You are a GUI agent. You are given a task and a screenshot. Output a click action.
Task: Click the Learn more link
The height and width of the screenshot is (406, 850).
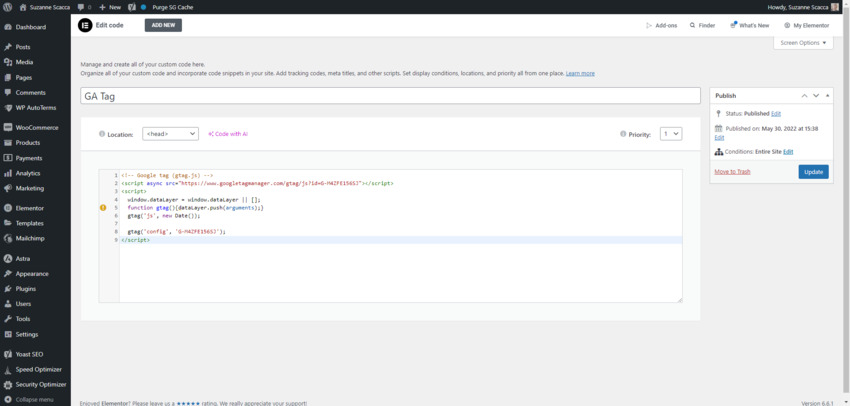coord(580,73)
